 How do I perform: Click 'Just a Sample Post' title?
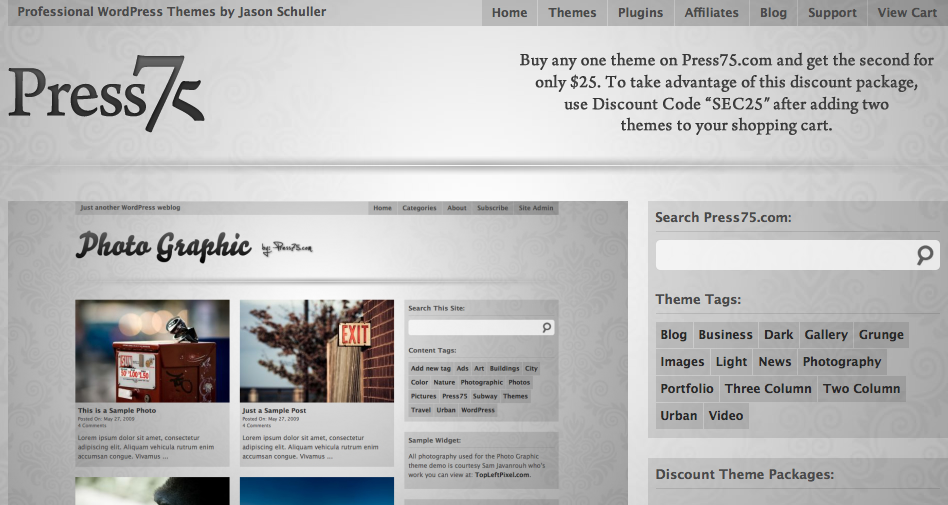tap(274, 410)
